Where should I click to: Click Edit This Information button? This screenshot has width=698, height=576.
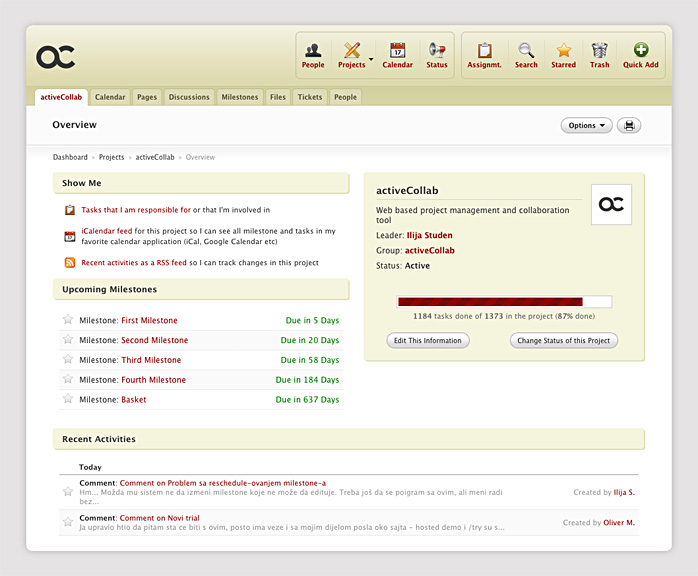tap(428, 341)
